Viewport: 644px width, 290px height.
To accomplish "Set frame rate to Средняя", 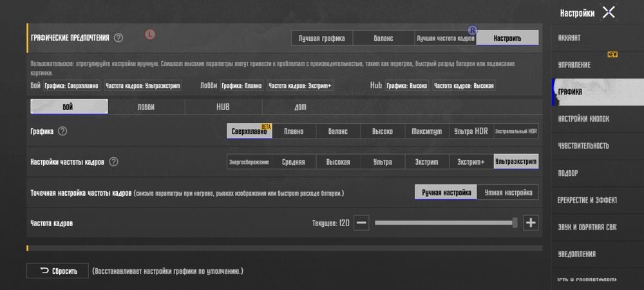I will tap(294, 162).
